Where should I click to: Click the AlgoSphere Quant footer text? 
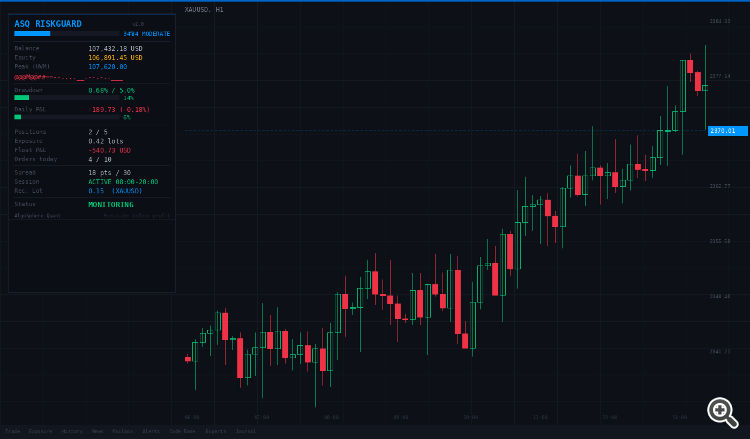click(x=37, y=216)
